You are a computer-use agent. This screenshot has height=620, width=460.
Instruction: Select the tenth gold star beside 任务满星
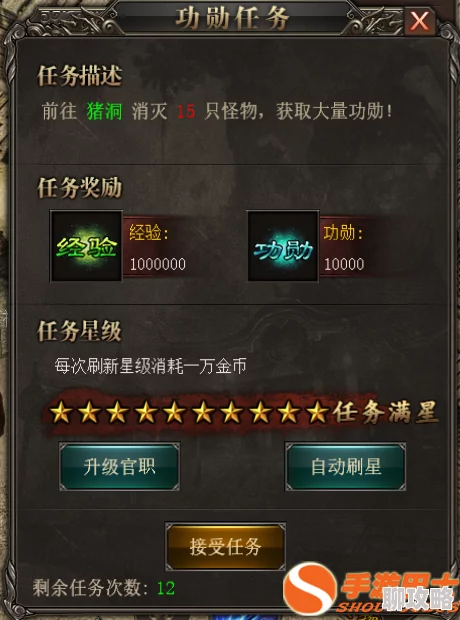(x=317, y=412)
